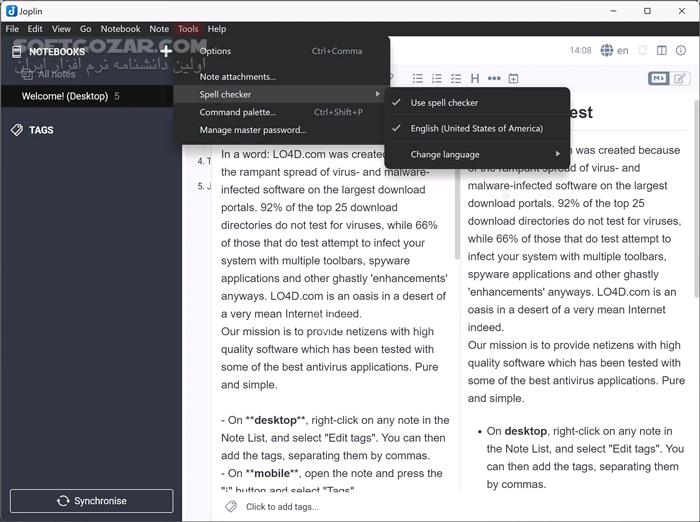
Task: Open the Note menu
Action: click(159, 29)
